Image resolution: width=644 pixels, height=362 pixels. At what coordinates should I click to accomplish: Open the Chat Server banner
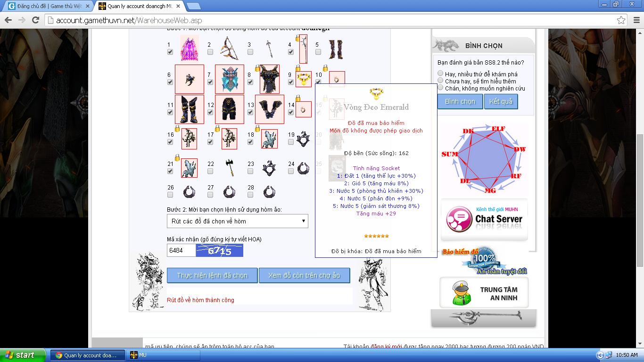coord(484,220)
